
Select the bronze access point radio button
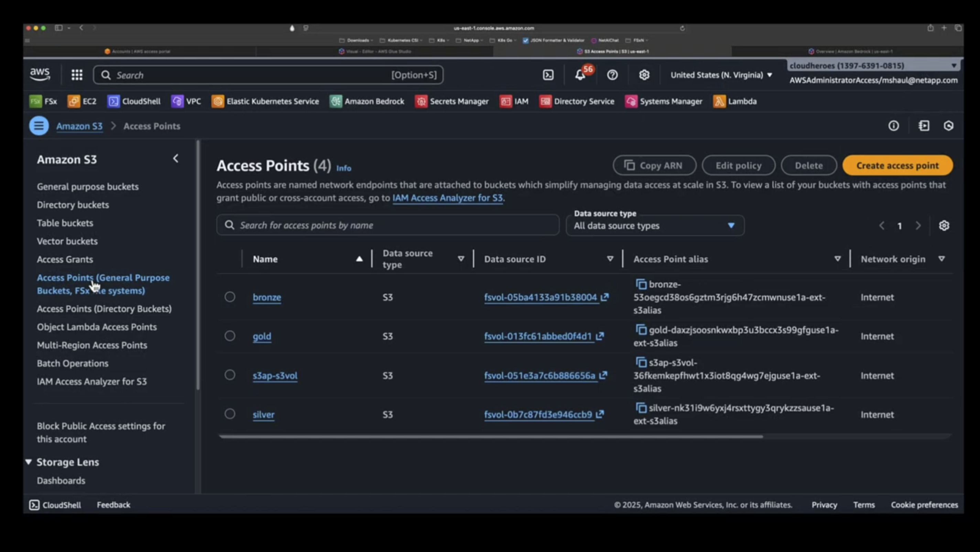pyautogui.click(x=229, y=297)
